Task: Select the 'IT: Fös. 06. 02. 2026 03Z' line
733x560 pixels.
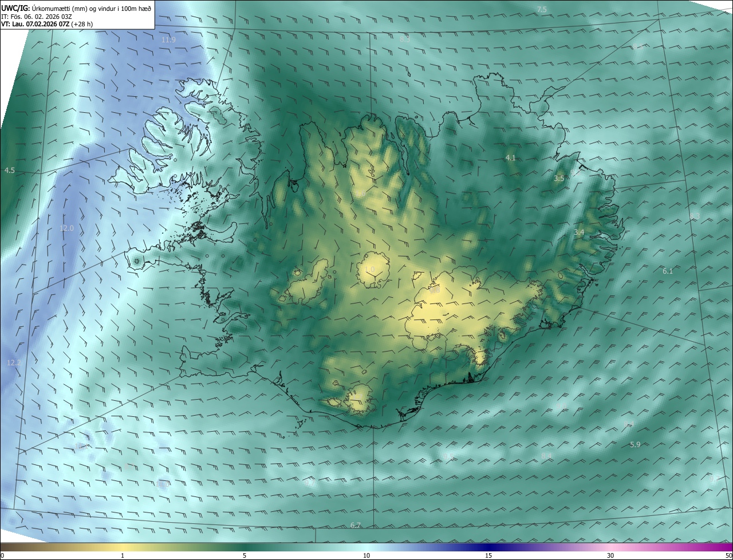Action: (37, 17)
